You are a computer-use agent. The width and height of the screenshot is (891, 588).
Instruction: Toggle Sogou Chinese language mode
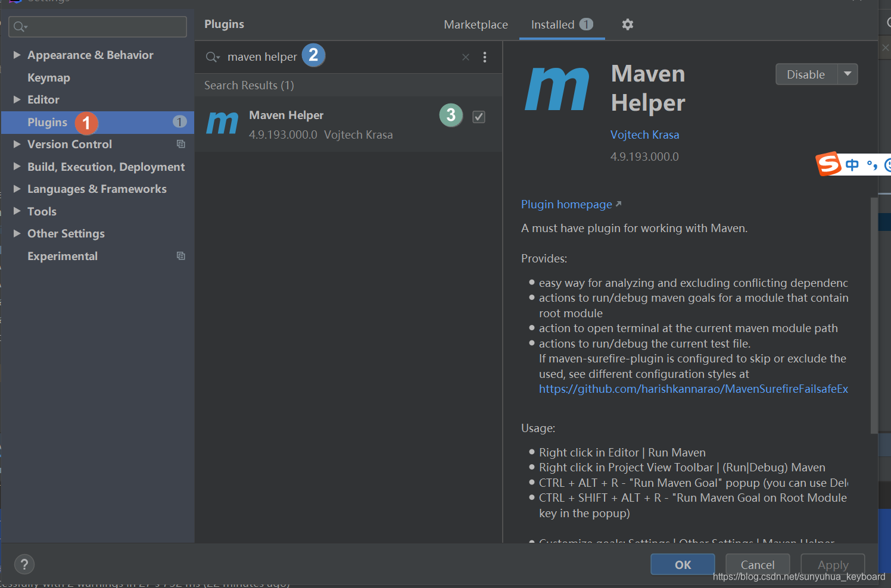(x=852, y=165)
